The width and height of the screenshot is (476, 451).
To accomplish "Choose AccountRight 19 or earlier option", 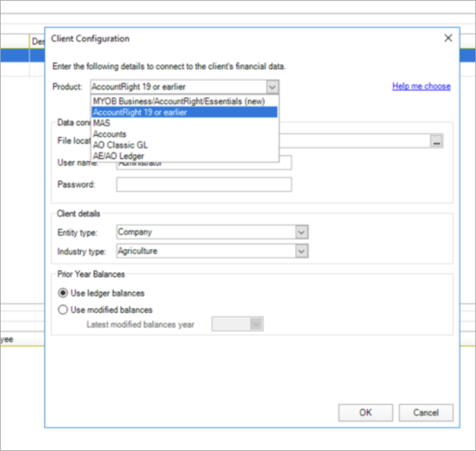I will (185, 112).
